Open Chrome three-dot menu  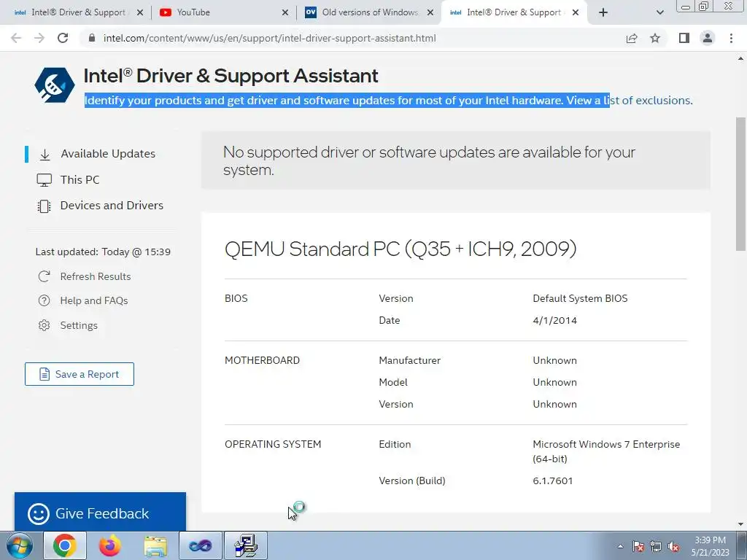(731, 38)
